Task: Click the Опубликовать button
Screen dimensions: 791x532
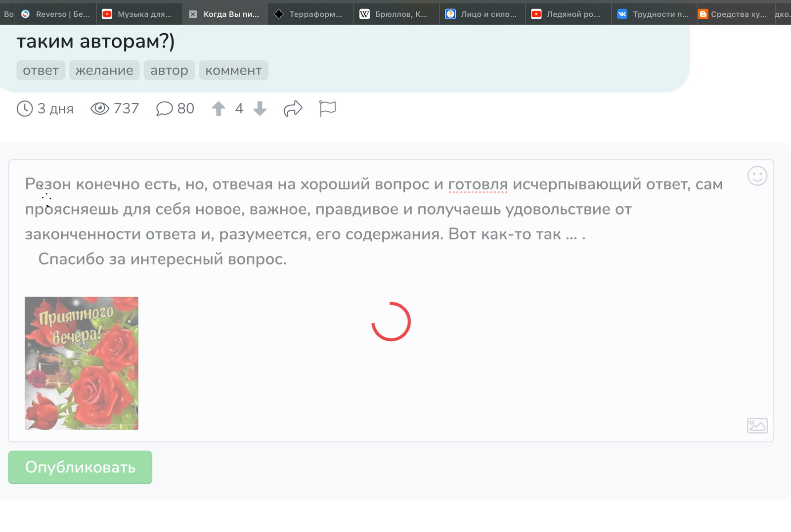Action: pyautogui.click(x=80, y=467)
